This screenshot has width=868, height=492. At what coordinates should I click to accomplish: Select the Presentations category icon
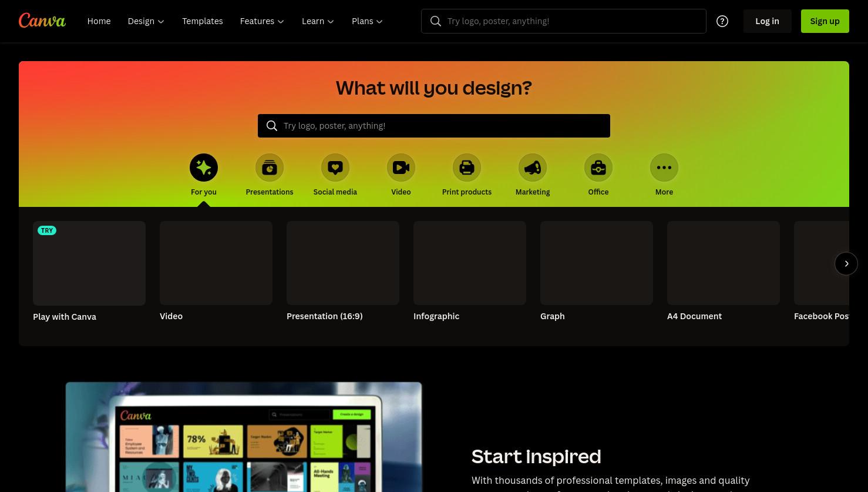[270, 168]
